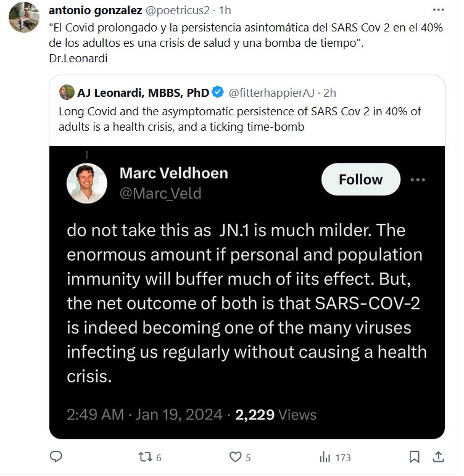This screenshot has height=476, width=464.
Task: Open antonio gonzalez's profile picture
Action: (x=24, y=17)
